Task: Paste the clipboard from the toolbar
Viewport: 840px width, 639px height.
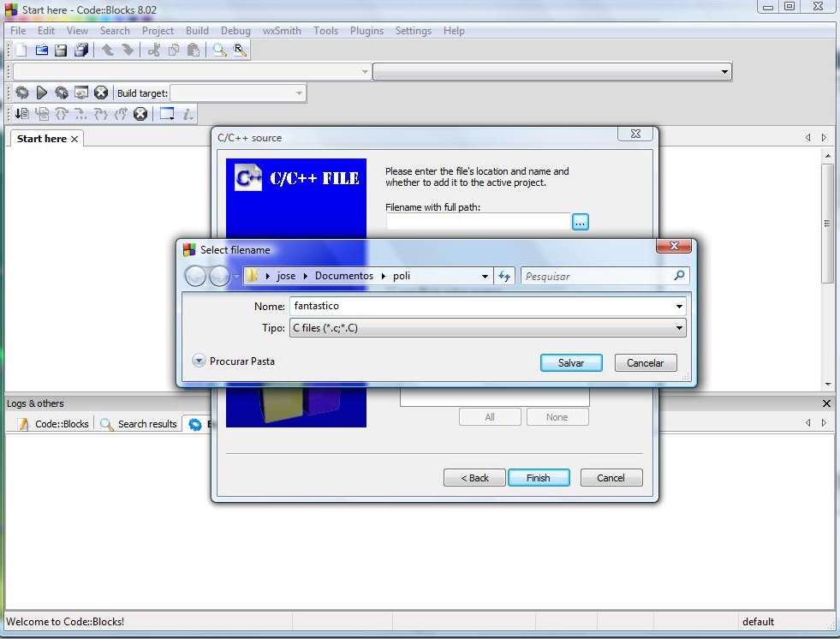Action: 194,51
